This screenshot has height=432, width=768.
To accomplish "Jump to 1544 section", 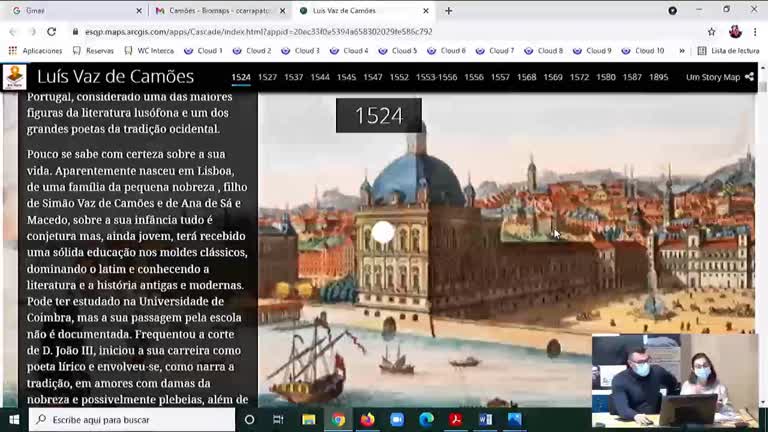I will [320, 77].
